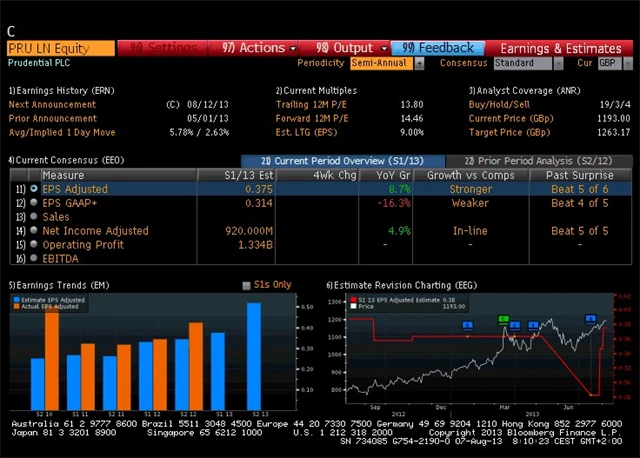Click the 4.9% YoY growth cell

tap(399, 231)
